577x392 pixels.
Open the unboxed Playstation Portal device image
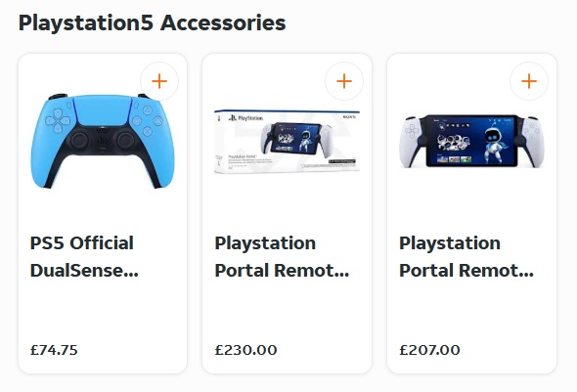471,141
